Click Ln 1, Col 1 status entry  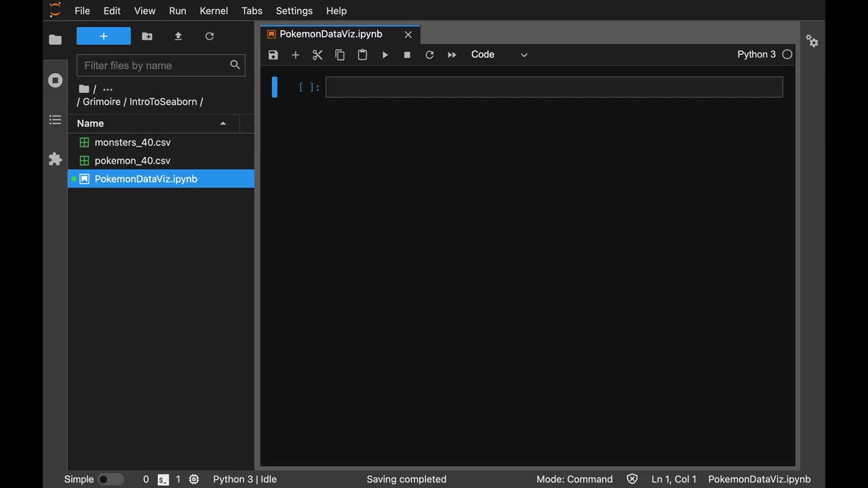click(674, 479)
